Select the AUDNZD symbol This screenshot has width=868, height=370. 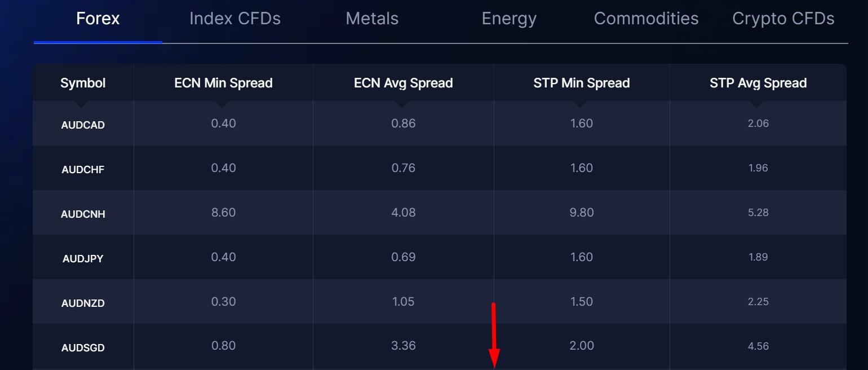click(x=83, y=303)
